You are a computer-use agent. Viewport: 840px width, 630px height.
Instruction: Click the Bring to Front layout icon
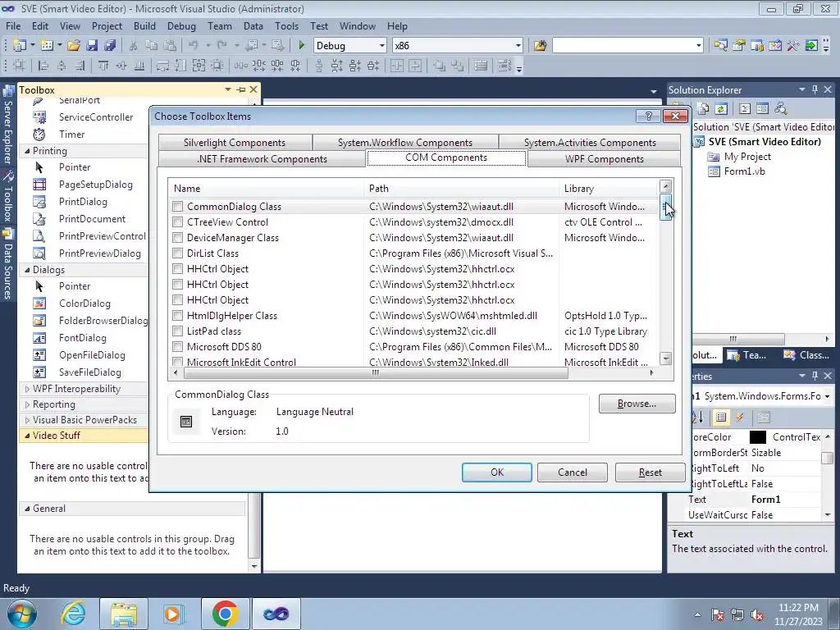pos(440,66)
